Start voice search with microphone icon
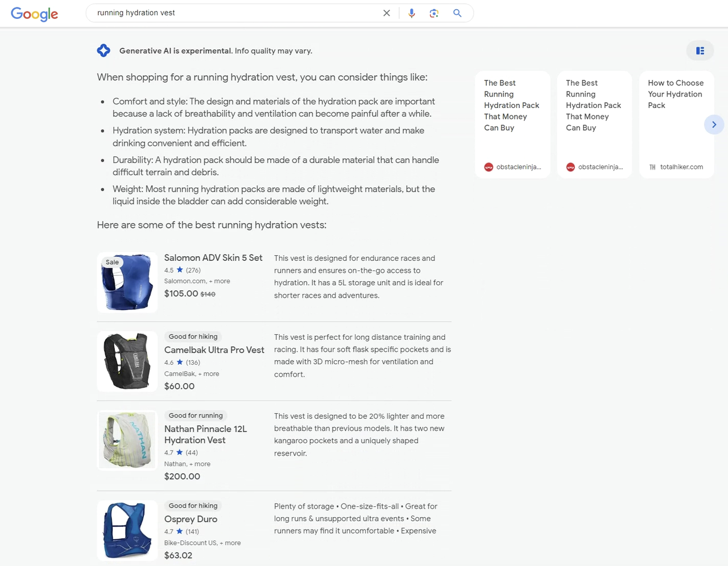The height and width of the screenshot is (566, 728). point(412,13)
